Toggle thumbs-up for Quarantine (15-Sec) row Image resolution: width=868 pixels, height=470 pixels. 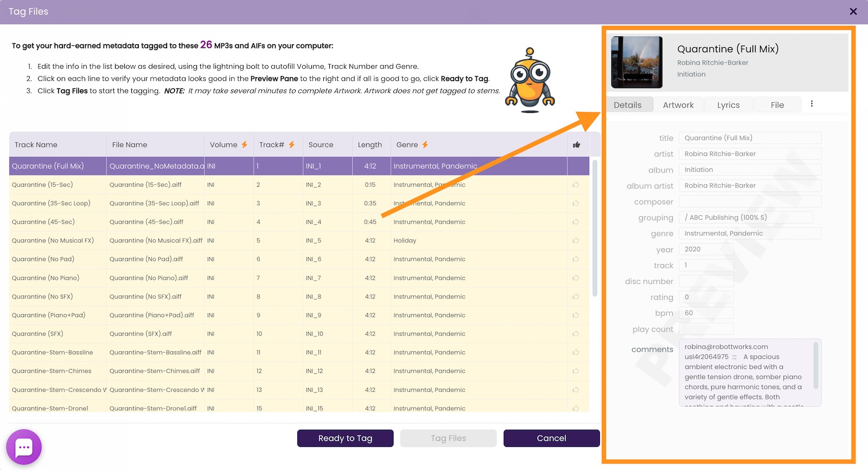click(576, 185)
